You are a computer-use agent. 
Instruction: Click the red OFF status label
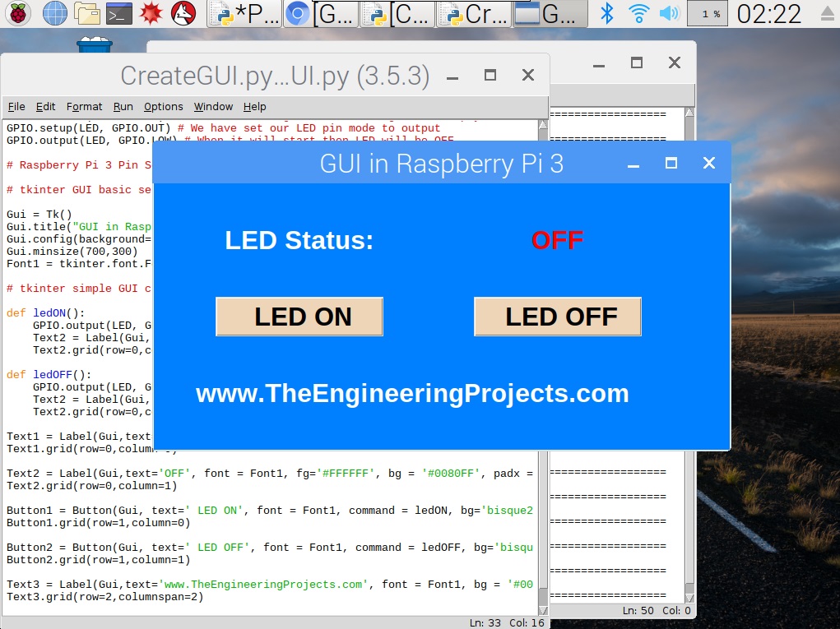(x=557, y=240)
